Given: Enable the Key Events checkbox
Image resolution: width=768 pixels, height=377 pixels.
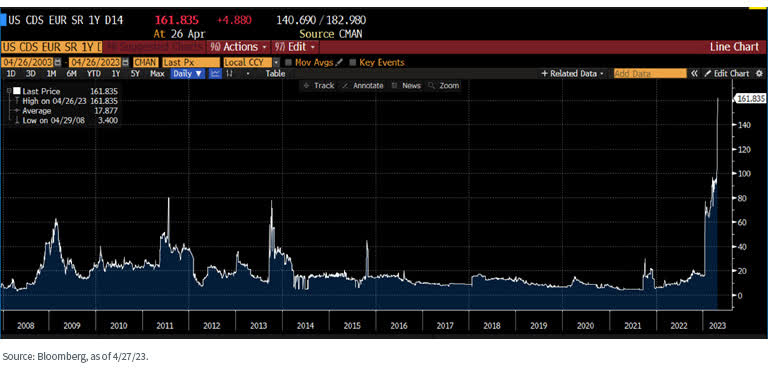Looking at the screenshot, I should click(352, 63).
